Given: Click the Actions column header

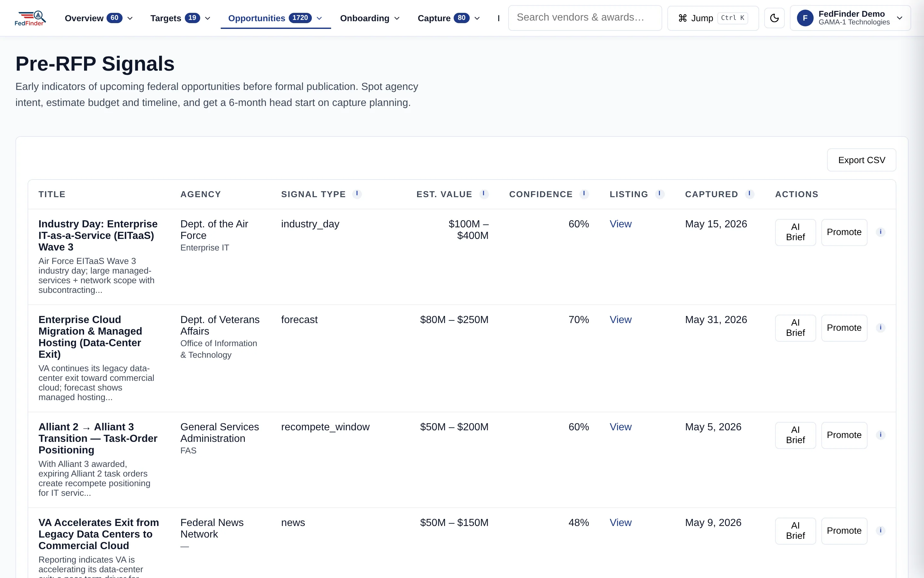Looking at the screenshot, I should 797,194.
